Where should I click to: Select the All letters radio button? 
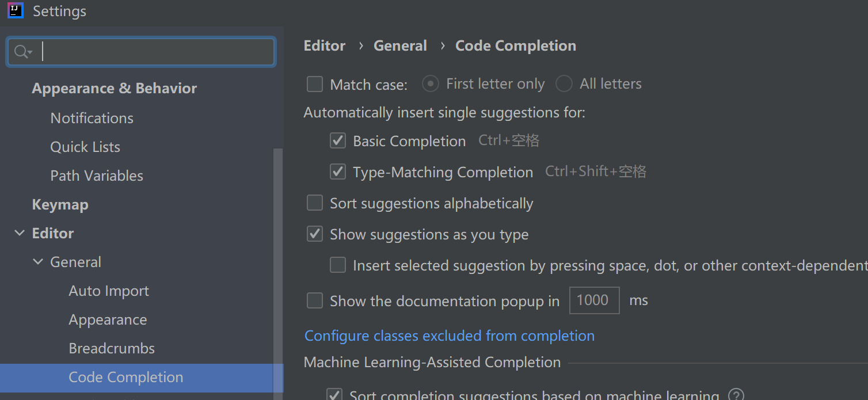click(x=564, y=84)
